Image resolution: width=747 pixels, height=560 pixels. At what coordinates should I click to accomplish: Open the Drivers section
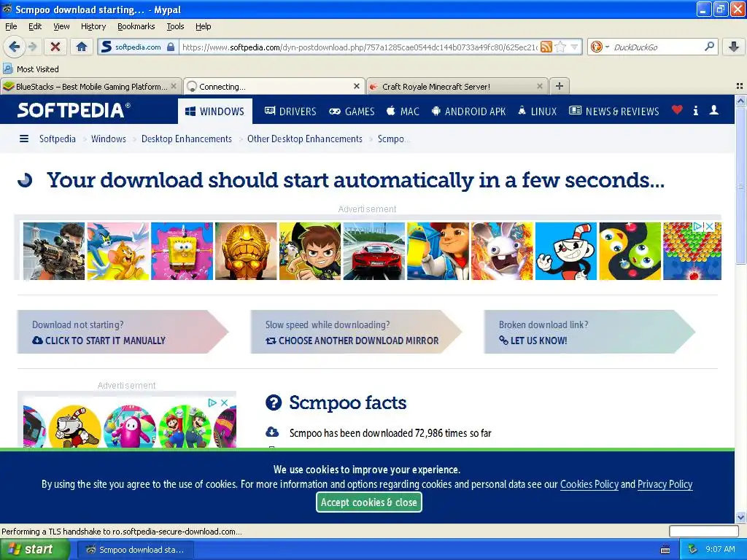pyautogui.click(x=290, y=111)
